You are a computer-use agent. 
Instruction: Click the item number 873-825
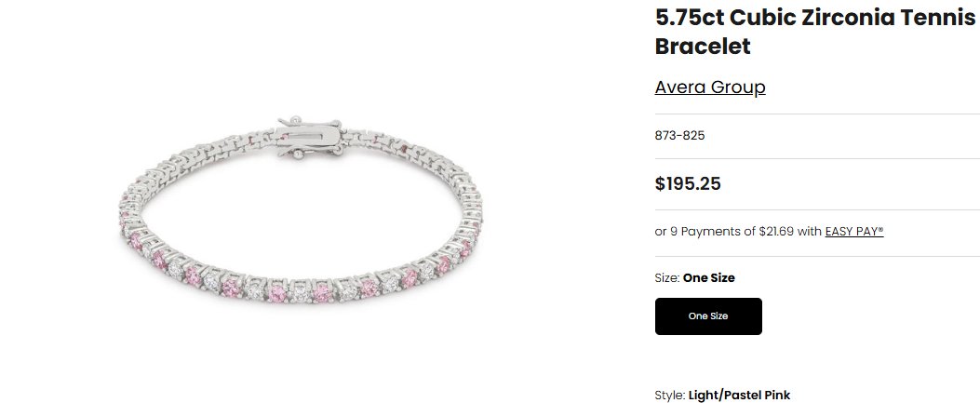click(680, 136)
